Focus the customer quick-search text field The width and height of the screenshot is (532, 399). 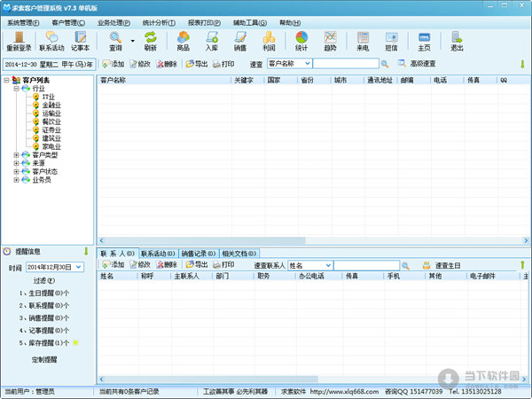pyautogui.click(x=346, y=64)
